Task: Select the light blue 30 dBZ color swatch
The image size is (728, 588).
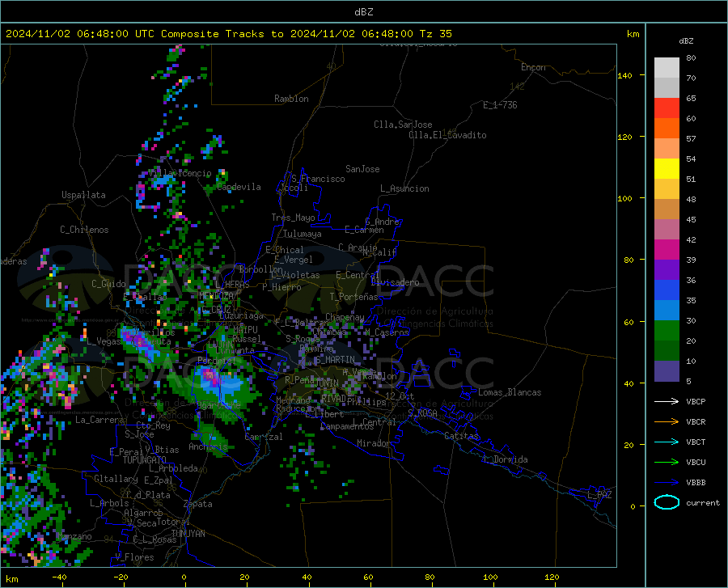Action: 667,311
